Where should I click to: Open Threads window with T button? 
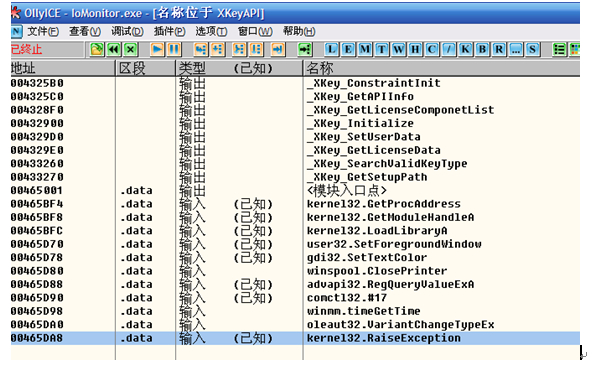pos(382,49)
